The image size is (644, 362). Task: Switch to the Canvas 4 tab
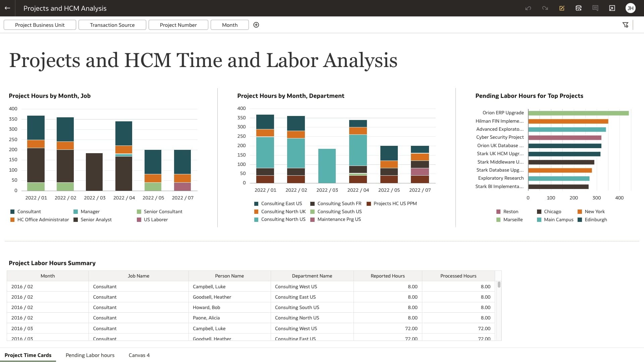pos(139,355)
